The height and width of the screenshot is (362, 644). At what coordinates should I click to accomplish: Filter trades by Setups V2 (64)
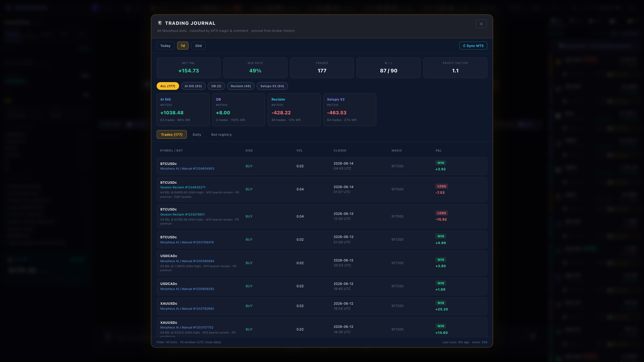tap(272, 86)
